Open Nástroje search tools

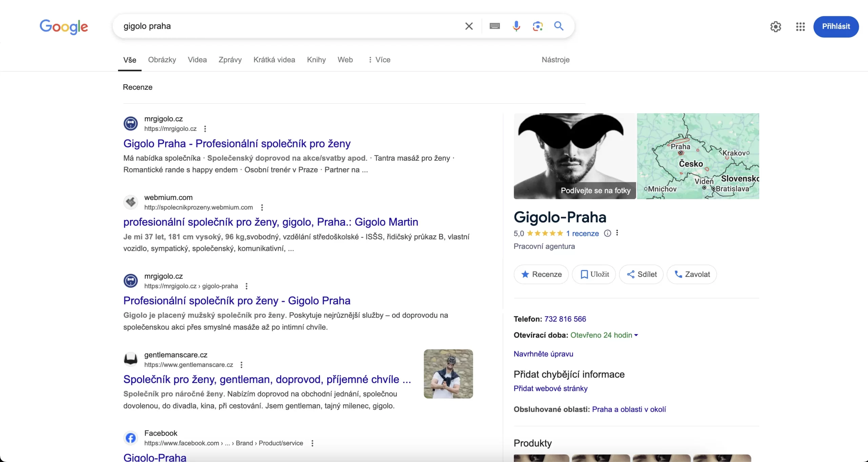click(x=555, y=60)
